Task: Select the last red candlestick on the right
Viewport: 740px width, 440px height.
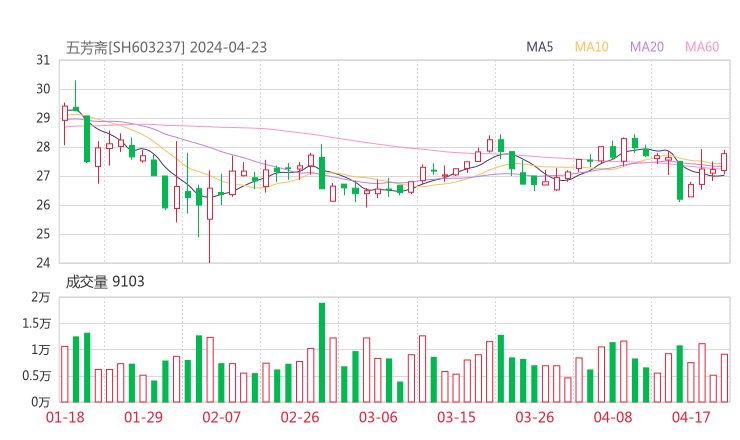Action: tap(724, 162)
